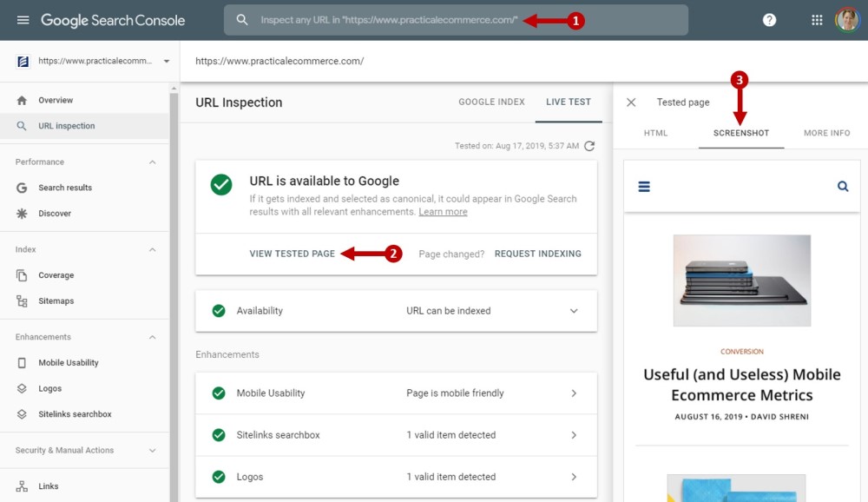Open Sitelinks searchbox result details arrow
This screenshot has height=502, width=868.
pos(574,435)
